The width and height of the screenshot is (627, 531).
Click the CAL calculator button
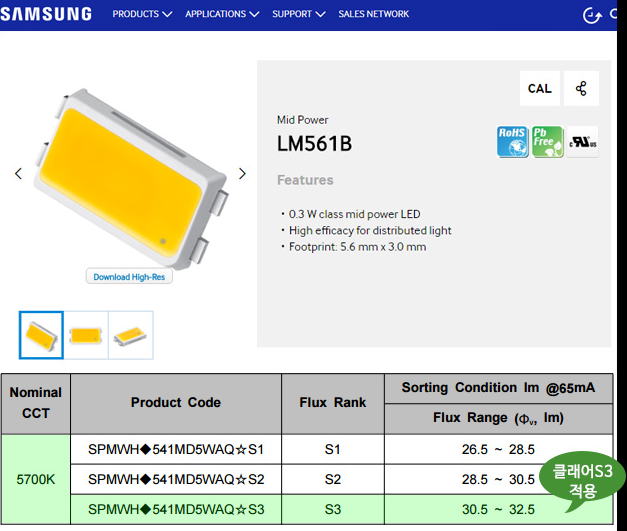coord(539,88)
